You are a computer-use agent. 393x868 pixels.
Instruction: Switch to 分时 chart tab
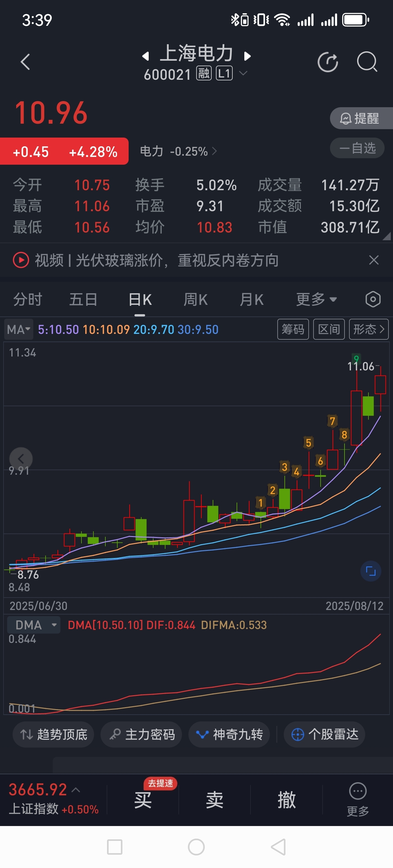28,299
